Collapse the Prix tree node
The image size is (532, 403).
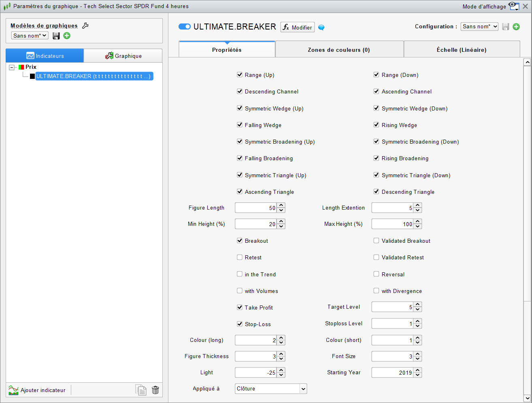pyautogui.click(x=12, y=68)
